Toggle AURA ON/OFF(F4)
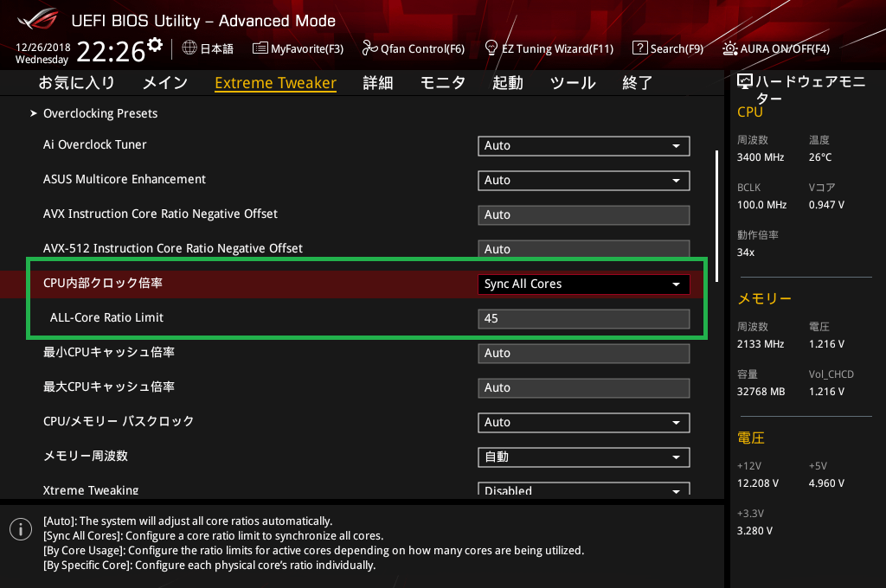 (x=776, y=48)
